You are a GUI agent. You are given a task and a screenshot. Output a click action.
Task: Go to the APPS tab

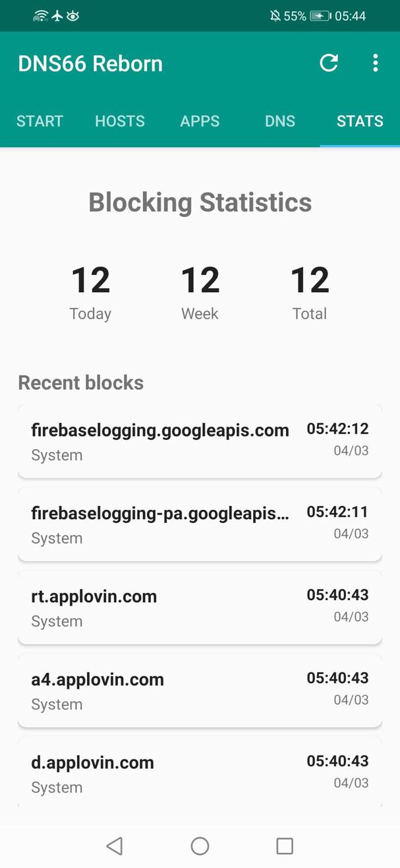(200, 121)
